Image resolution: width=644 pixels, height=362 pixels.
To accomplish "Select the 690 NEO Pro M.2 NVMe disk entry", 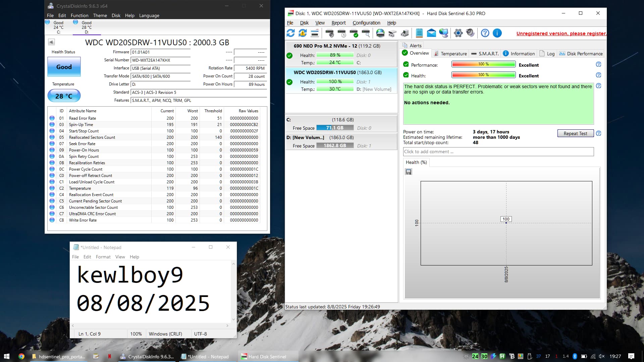I will [x=341, y=54].
